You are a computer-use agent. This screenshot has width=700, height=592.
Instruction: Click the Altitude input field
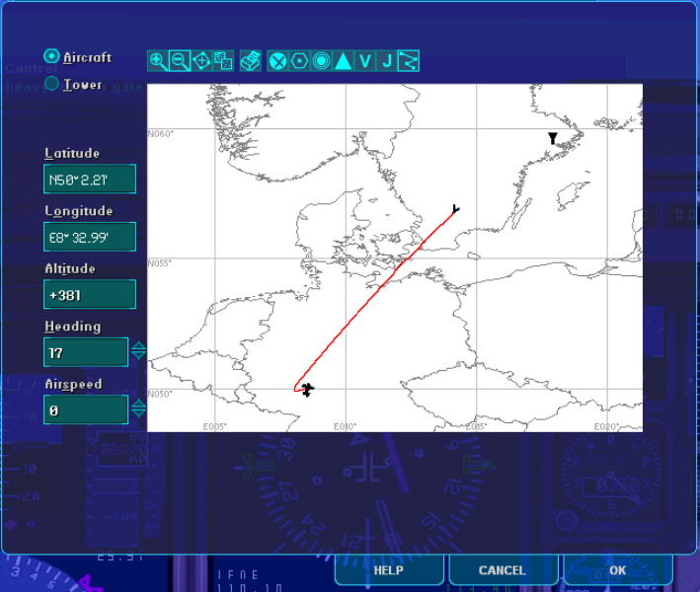coord(90,294)
